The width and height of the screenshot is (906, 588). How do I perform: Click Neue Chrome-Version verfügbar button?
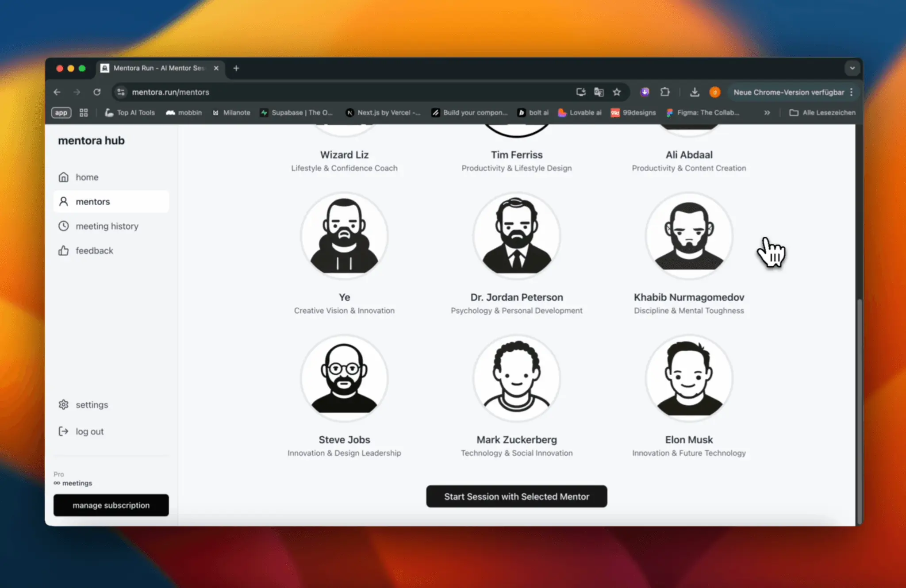pyautogui.click(x=789, y=92)
